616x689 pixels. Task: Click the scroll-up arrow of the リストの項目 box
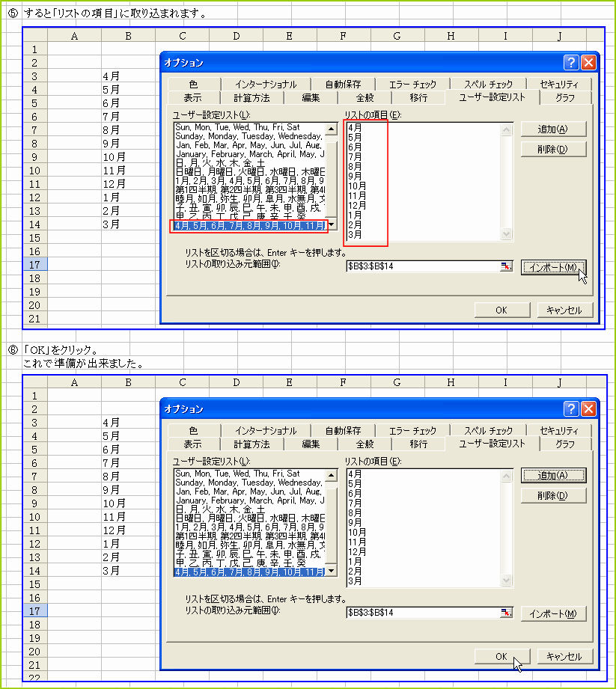pos(504,128)
